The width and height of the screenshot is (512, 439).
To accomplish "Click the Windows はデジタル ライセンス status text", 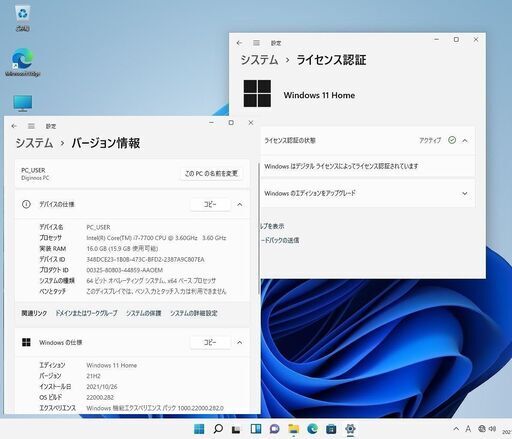I will tap(341, 166).
